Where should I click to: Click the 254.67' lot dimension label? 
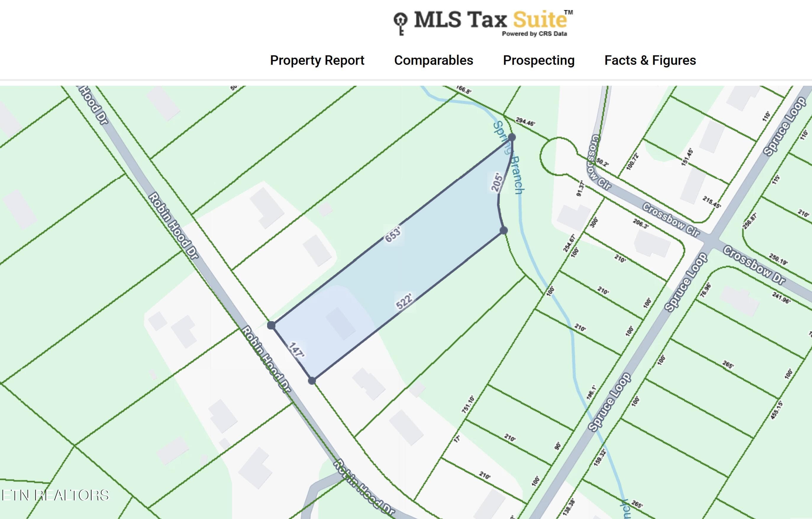tap(569, 243)
